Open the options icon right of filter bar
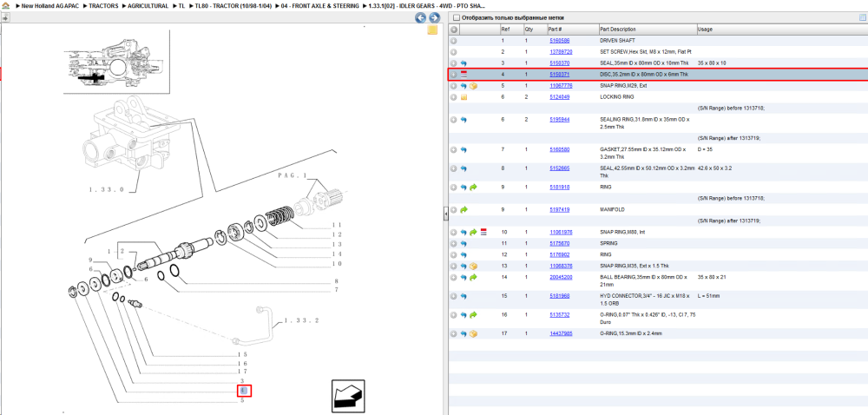This screenshot has width=868, height=415. click(862, 17)
